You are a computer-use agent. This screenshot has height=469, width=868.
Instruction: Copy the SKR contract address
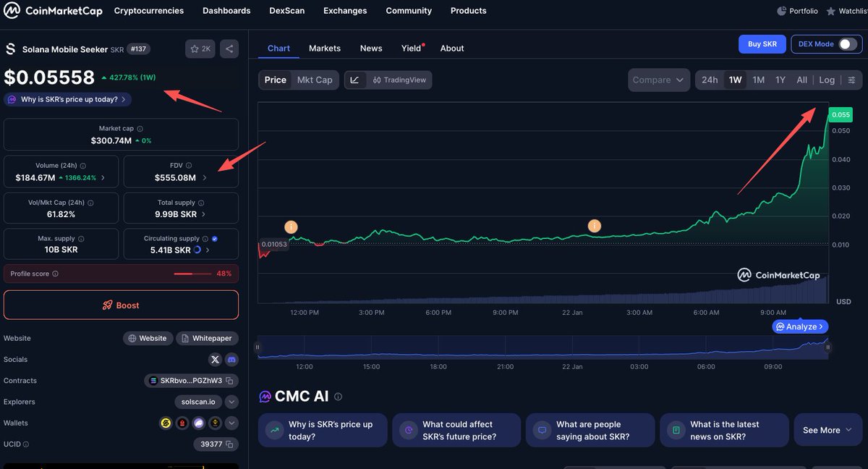click(229, 381)
